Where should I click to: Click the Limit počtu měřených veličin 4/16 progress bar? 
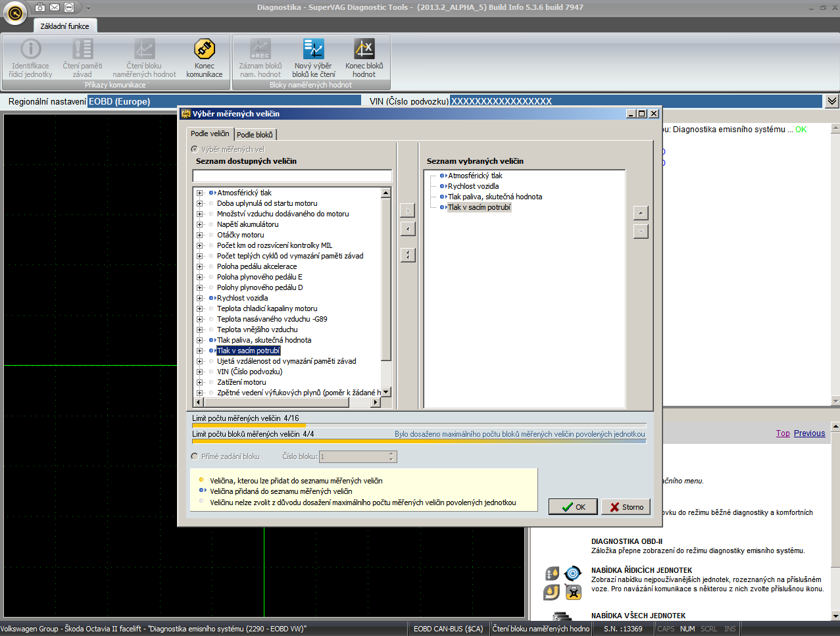tap(419, 426)
